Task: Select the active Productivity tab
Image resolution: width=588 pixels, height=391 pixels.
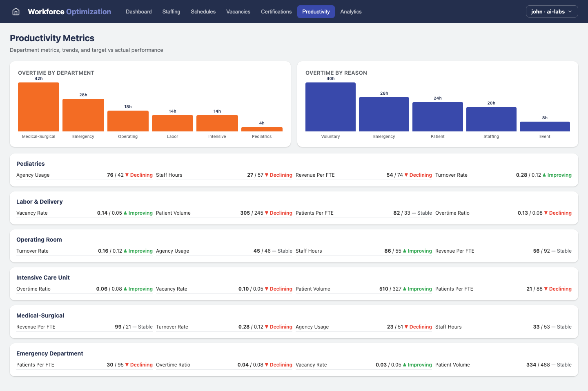Action: click(316, 11)
